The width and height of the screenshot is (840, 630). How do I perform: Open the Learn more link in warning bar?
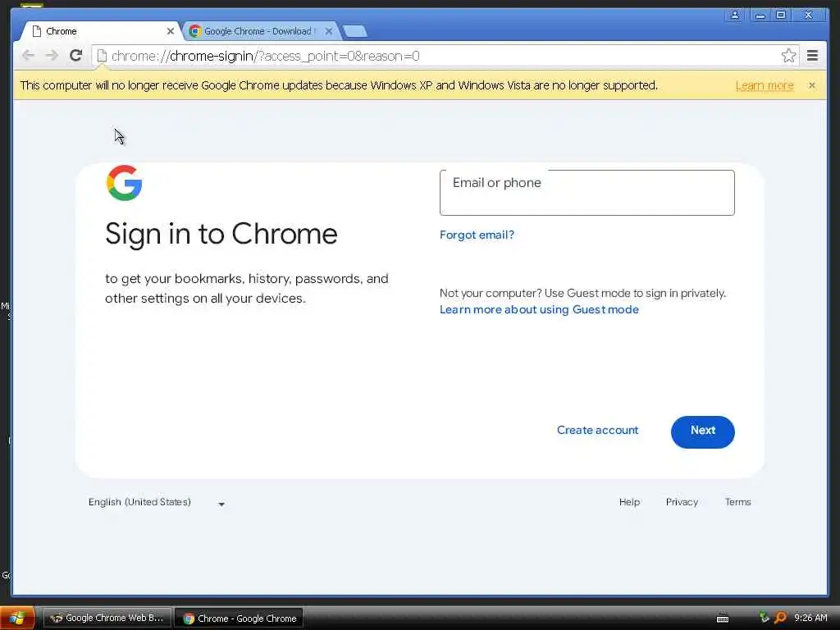[765, 85]
